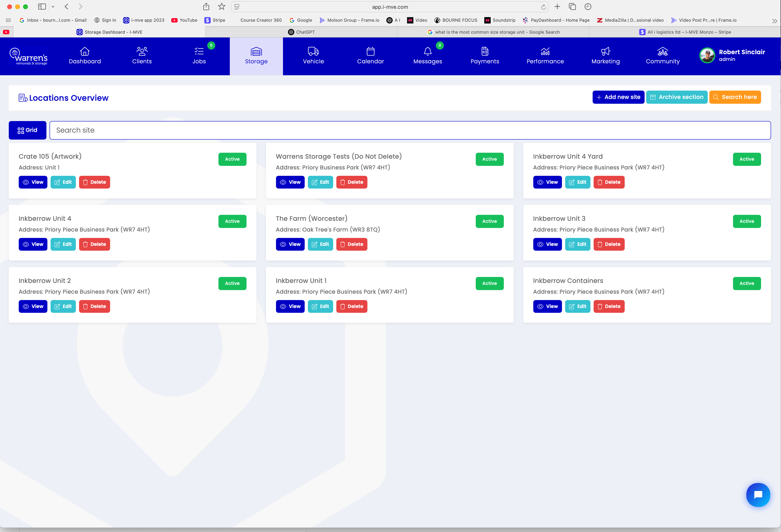Image resolution: width=781 pixels, height=532 pixels.
Task: Go to Vehicle truck icon
Action: point(313,51)
